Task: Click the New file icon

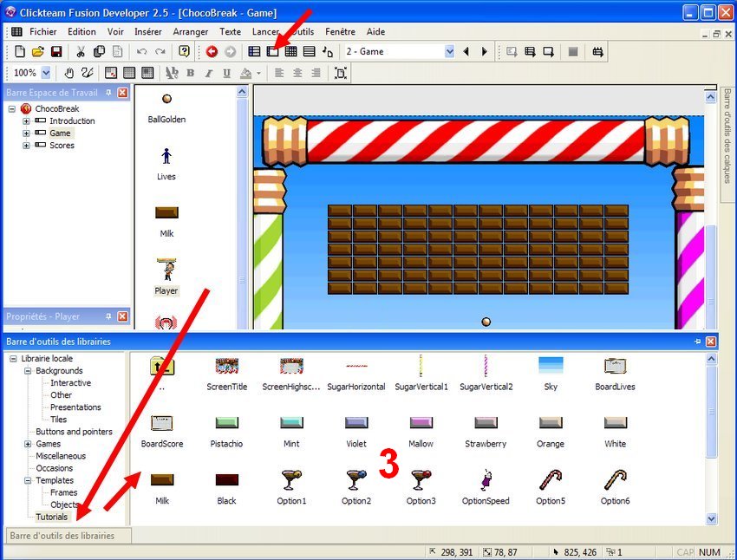Action: (x=20, y=51)
